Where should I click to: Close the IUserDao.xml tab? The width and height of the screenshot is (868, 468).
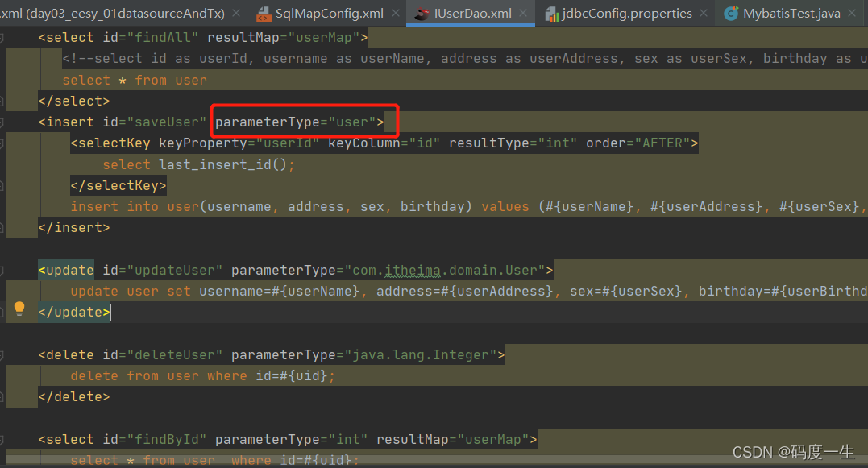click(523, 13)
